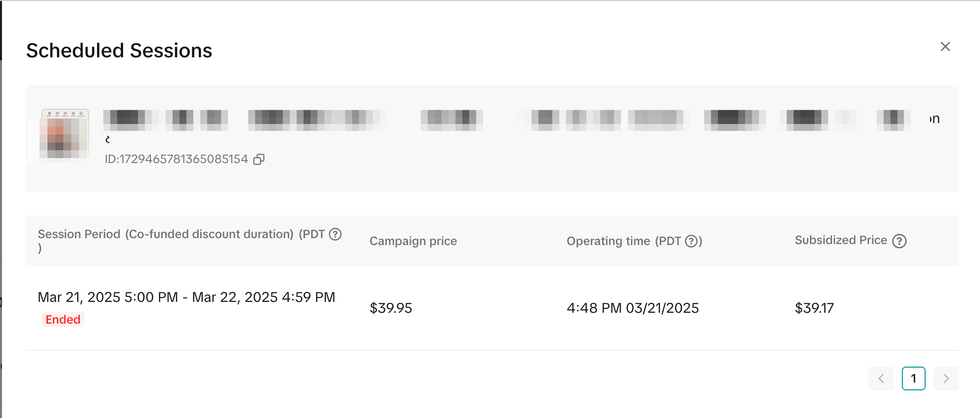Screen dimensions: 980x418
Task: Click the Subsidized Price column header text
Action: [841, 240]
